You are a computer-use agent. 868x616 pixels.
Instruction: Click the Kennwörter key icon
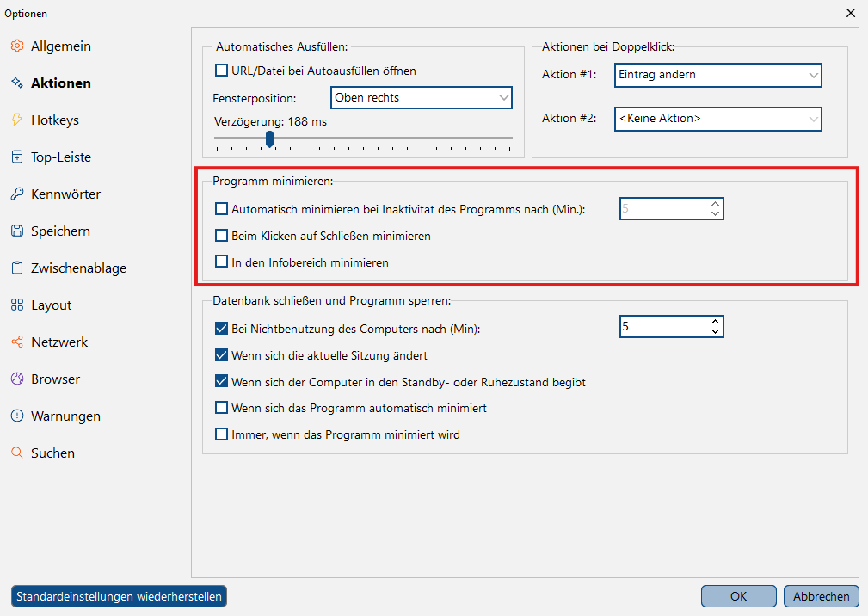tap(17, 194)
